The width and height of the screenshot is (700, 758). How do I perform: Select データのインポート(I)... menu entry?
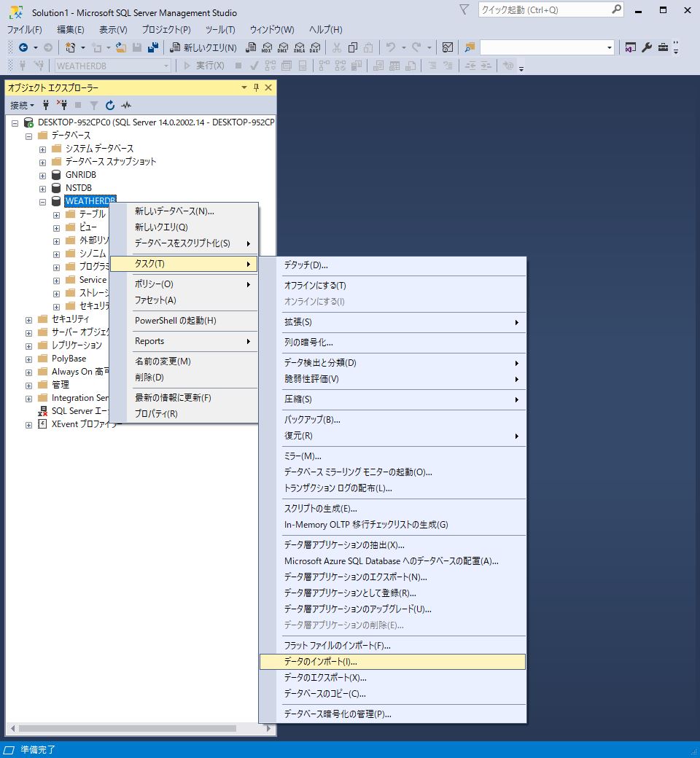point(321,662)
